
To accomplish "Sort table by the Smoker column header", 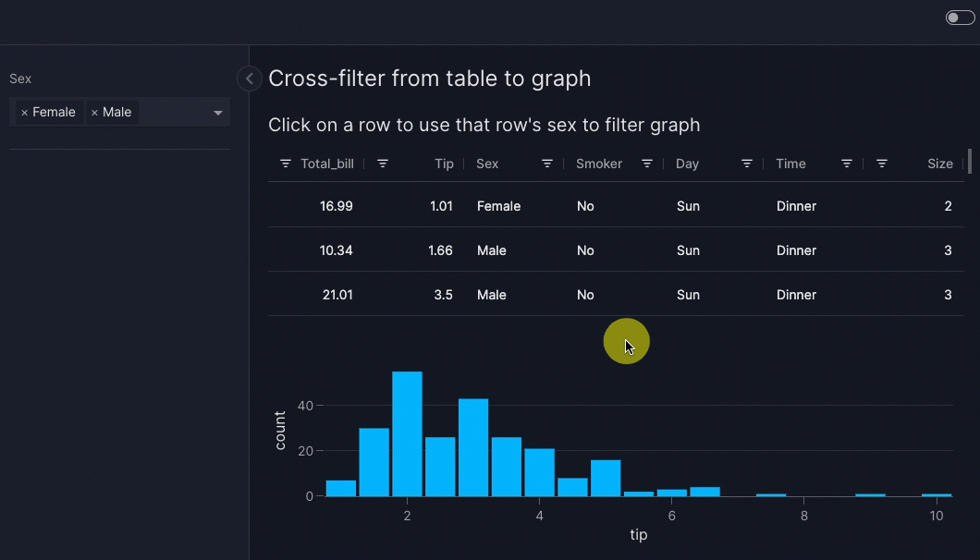I will point(598,164).
